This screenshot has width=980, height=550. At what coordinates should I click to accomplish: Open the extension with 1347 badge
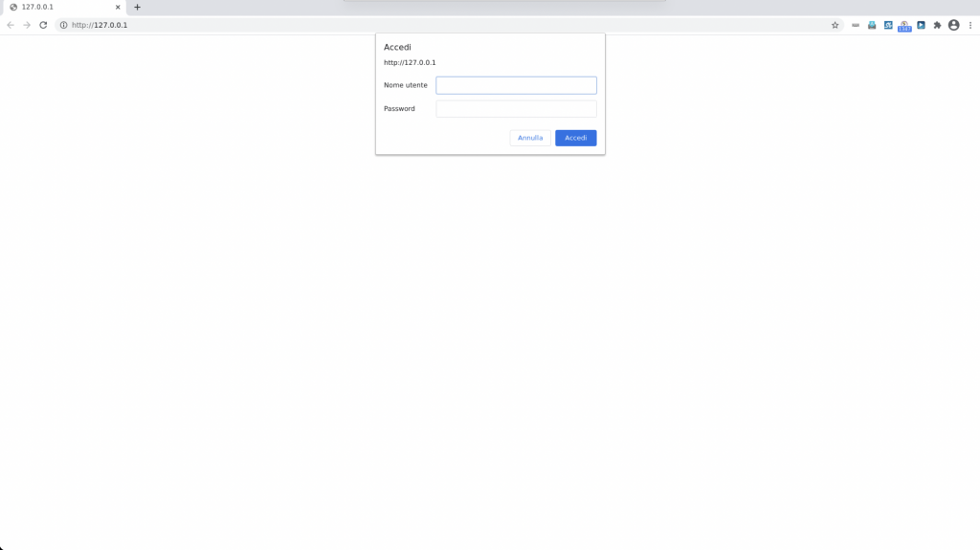point(904,26)
